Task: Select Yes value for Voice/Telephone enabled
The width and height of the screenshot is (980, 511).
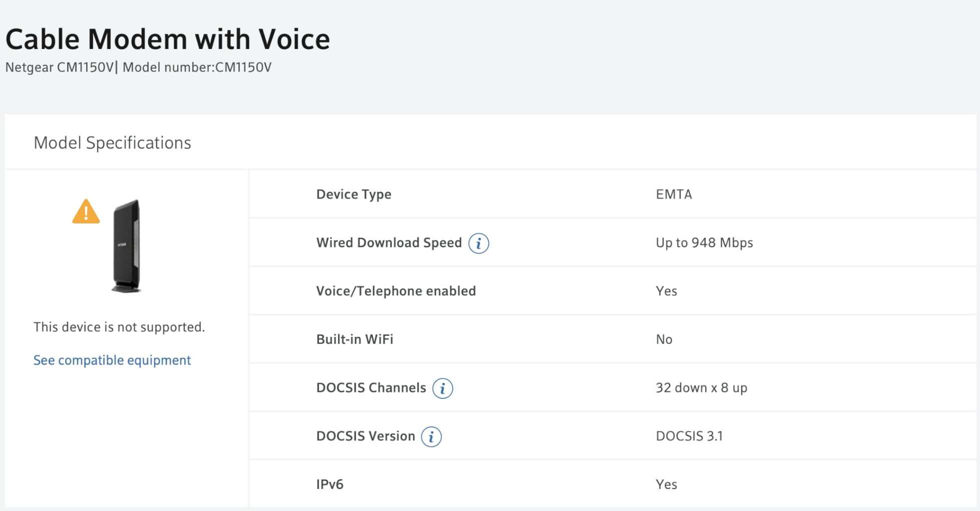Action: coord(667,291)
